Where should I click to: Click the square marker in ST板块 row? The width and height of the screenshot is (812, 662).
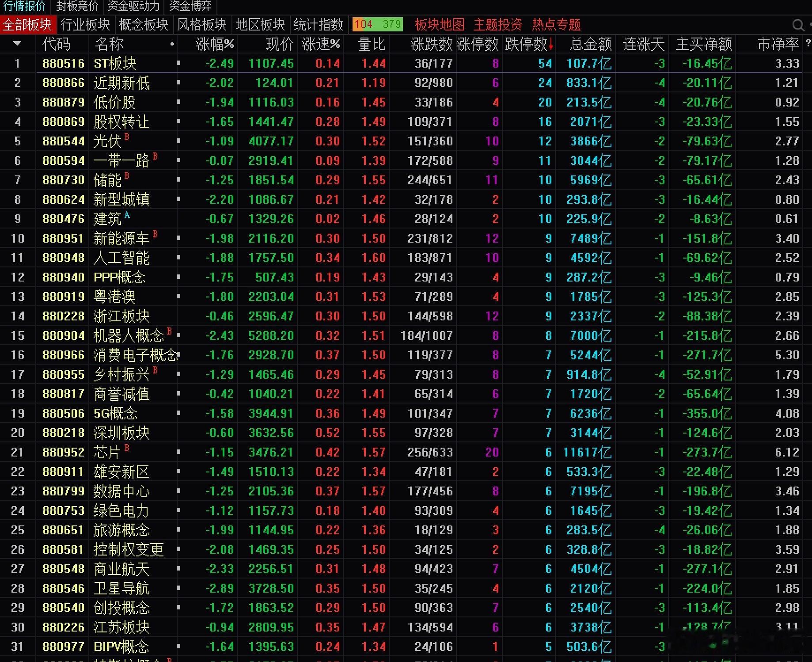pos(178,63)
